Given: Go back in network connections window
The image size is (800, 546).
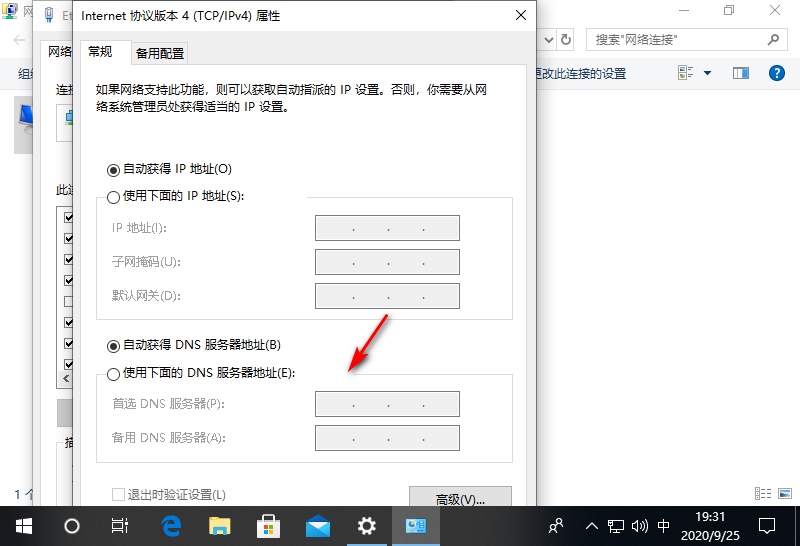Looking at the screenshot, I should (x=19, y=40).
